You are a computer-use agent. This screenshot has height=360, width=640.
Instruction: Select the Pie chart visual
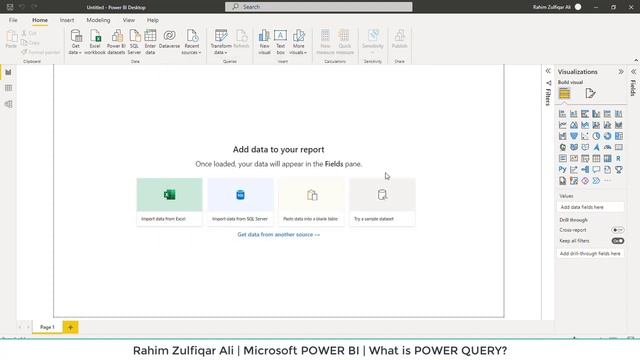596,136
